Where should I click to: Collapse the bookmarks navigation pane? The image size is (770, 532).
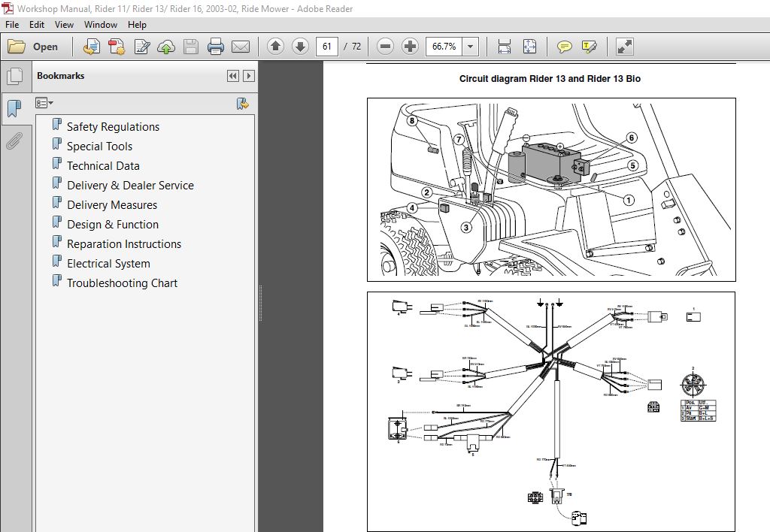[x=233, y=76]
